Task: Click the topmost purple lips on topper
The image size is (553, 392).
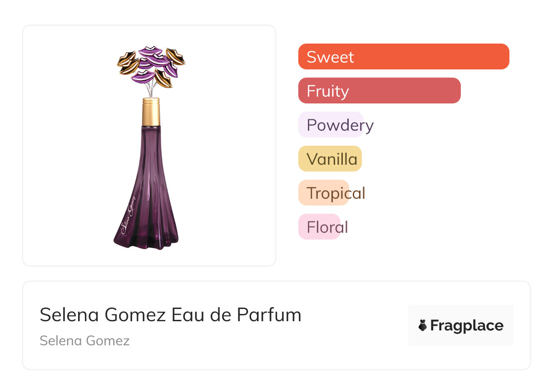Action: (x=150, y=50)
